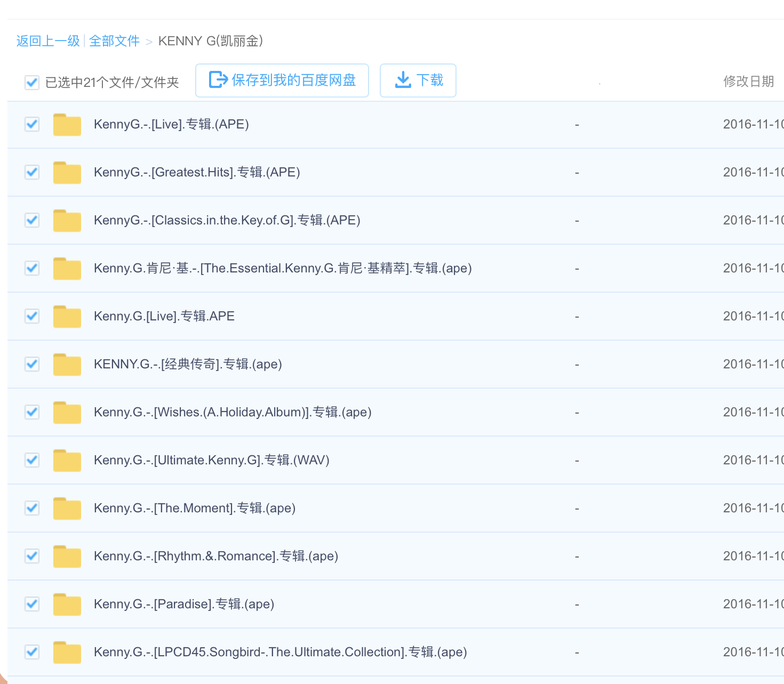
Task: Open Kenny.G.-.[The.Moment].专辑.(ape) name
Action: point(195,508)
